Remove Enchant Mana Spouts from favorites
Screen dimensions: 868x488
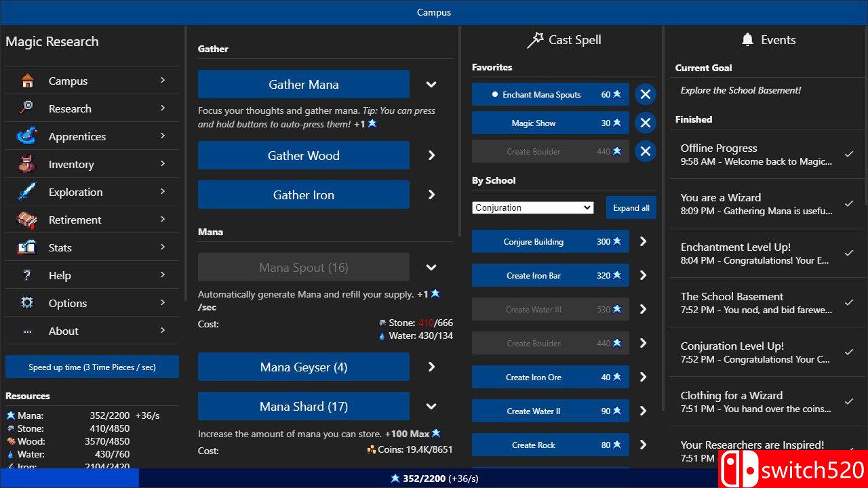coord(645,95)
